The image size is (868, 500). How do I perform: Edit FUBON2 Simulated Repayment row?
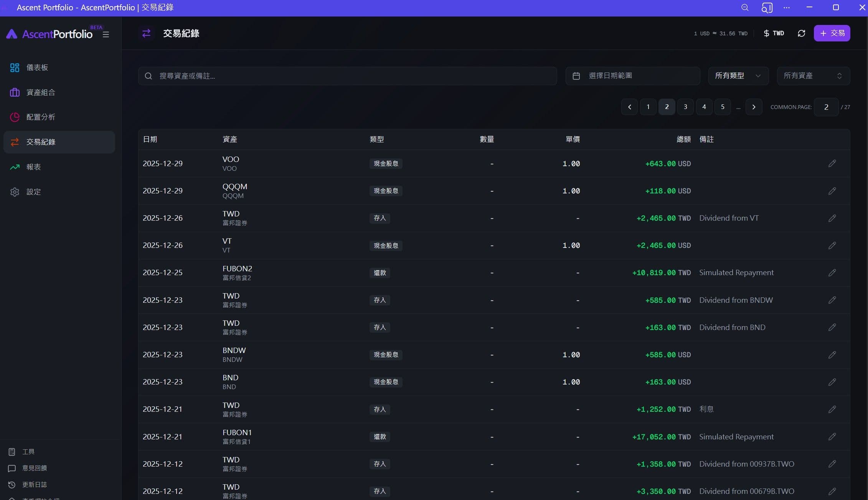click(832, 273)
